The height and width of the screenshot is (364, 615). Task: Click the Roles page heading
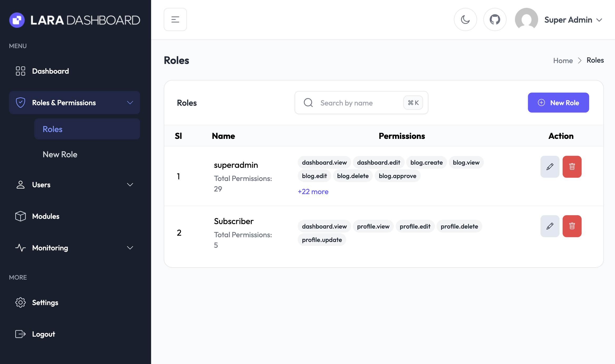tap(176, 60)
